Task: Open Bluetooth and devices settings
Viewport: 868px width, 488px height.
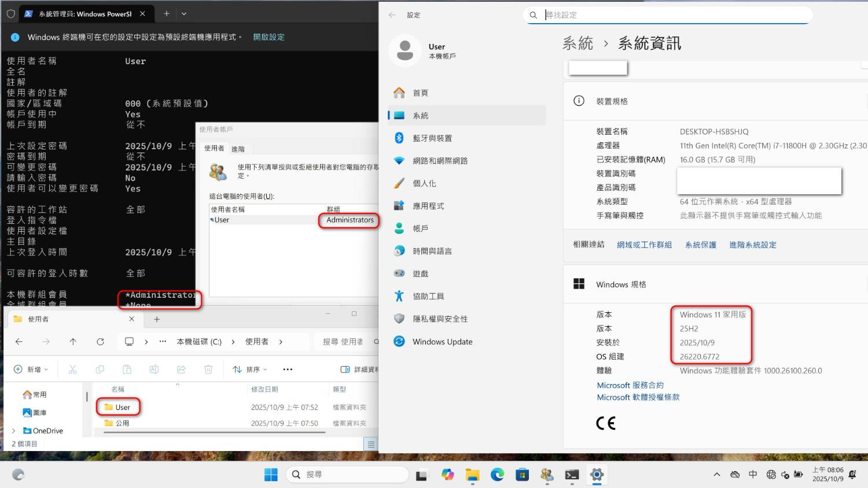Action: [x=432, y=138]
